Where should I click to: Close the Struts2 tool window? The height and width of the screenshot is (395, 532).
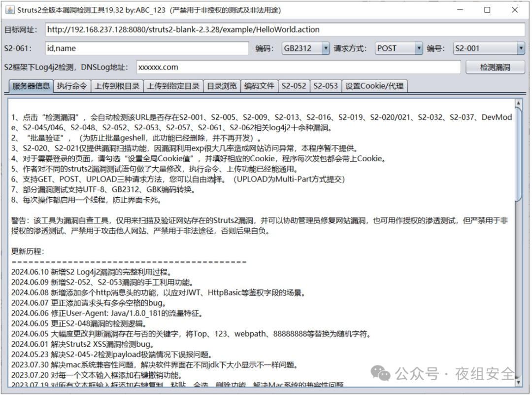515,10
